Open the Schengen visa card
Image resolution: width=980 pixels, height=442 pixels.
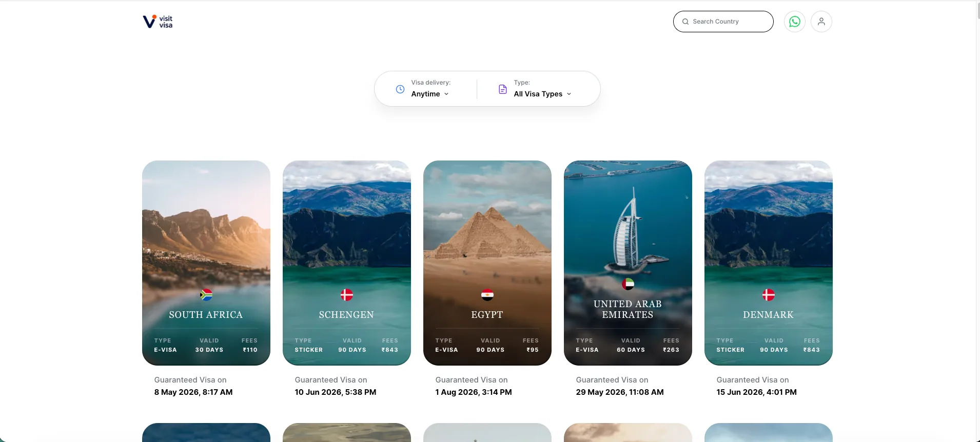346,263
